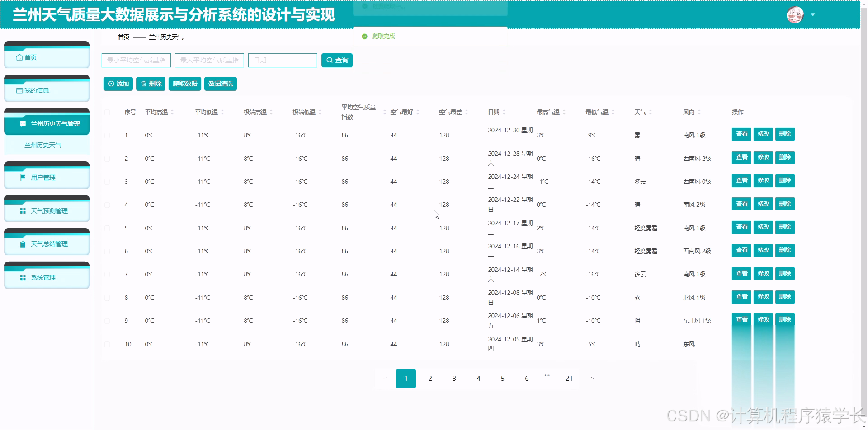Check the checkbox on the 2024-12-17 row
The image size is (868, 430).
[107, 228]
